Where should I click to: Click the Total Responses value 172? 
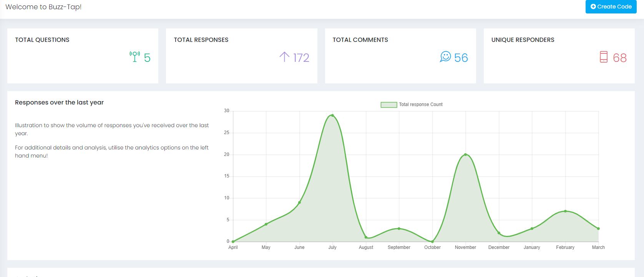[x=301, y=58]
